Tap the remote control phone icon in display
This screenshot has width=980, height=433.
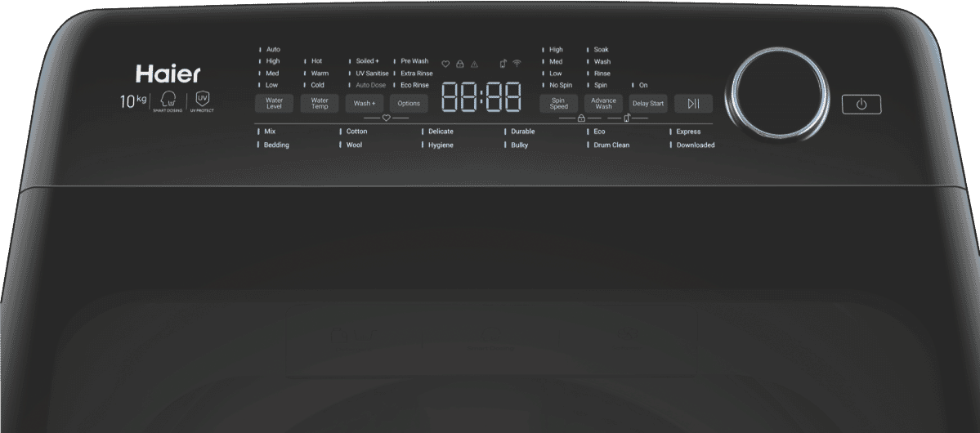[x=503, y=64]
